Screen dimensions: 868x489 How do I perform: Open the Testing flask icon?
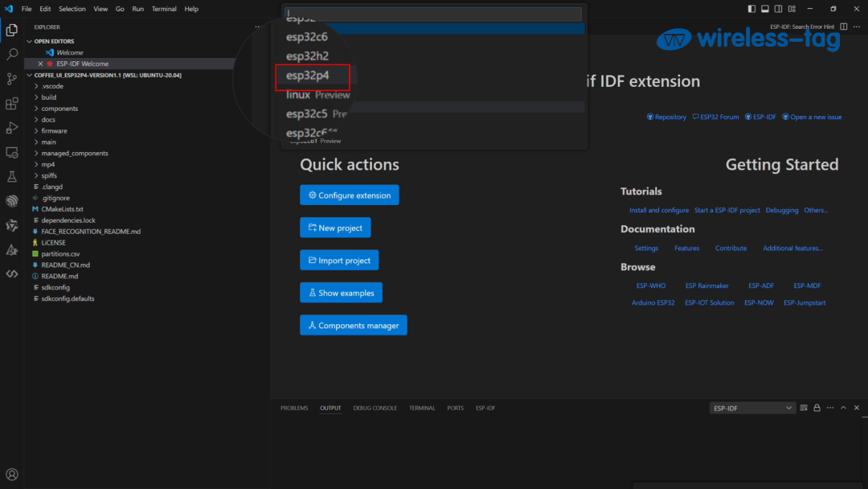pos(12,176)
